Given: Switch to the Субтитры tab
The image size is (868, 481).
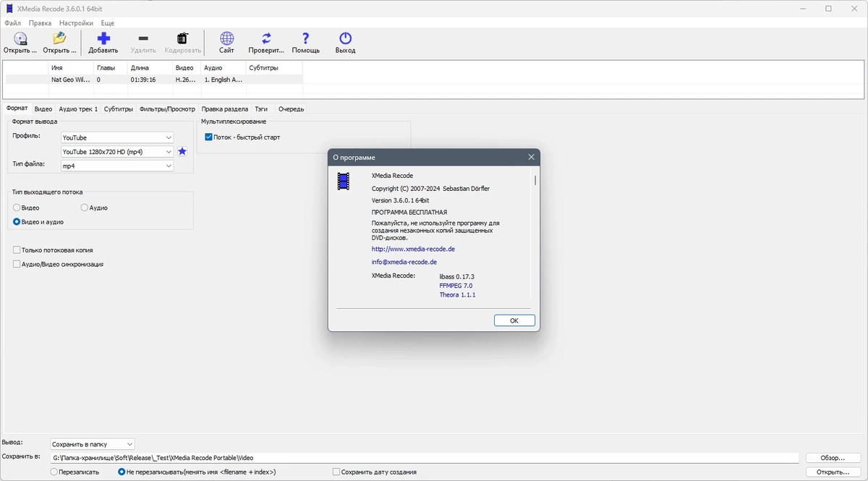Looking at the screenshot, I should (119, 109).
